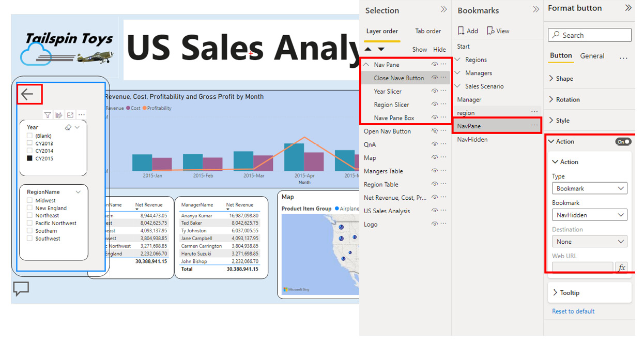Hide the Map layer using eye icon

(x=435, y=158)
